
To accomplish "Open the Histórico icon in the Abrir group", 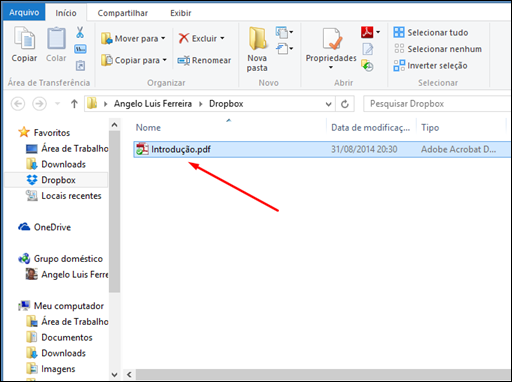I will [x=367, y=65].
